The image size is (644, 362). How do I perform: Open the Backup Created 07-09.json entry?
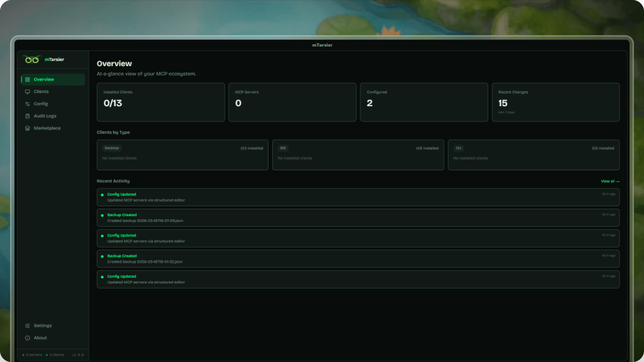358,218
